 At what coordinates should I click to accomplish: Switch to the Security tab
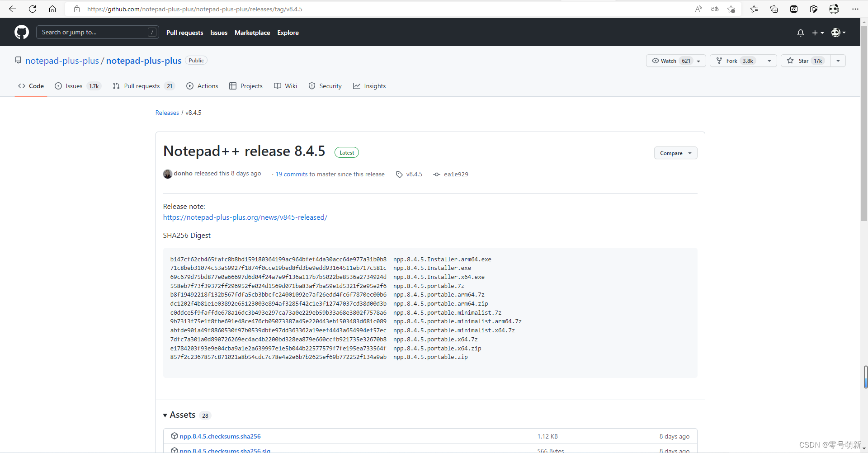click(x=325, y=86)
